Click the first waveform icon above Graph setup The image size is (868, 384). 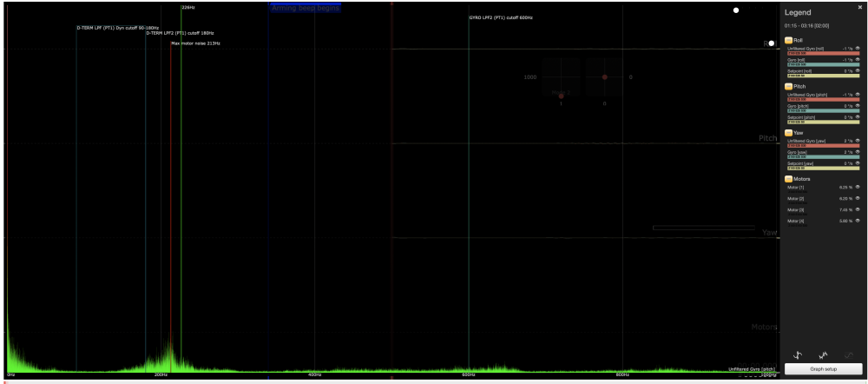[x=798, y=353]
